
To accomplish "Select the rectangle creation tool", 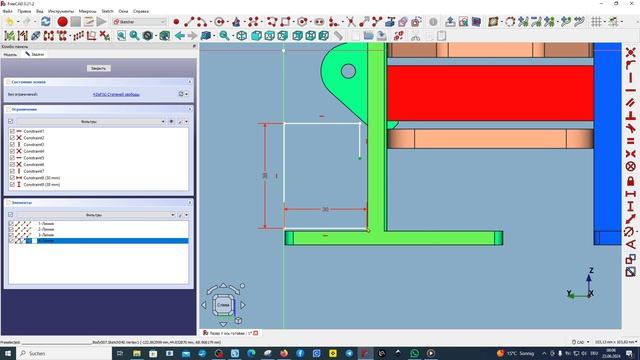I will pos(285,22).
